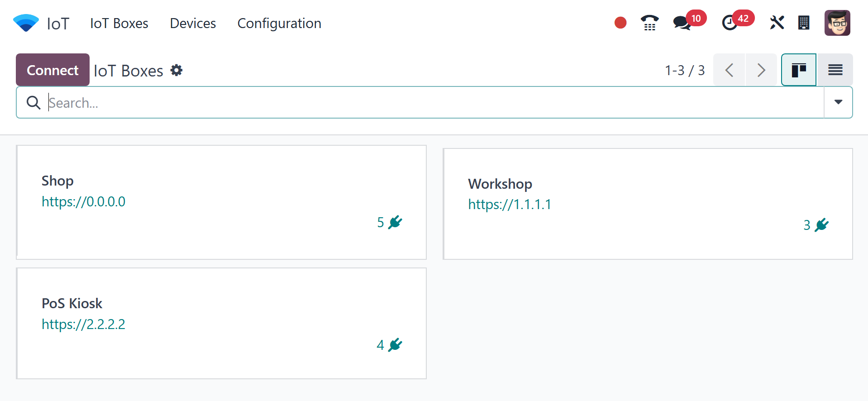This screenshot has width=868, height=401.
Task: Open the debug tools wrench icon
Action: click(x=777, y=23)
